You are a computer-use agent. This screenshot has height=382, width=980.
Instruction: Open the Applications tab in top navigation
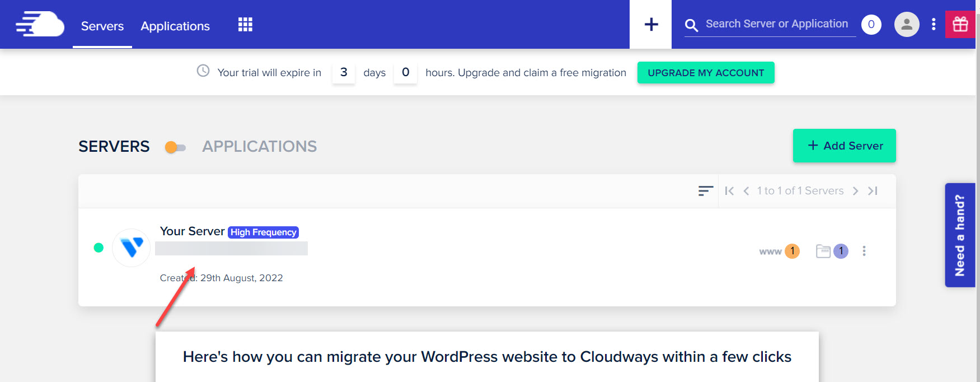(175, 26)
